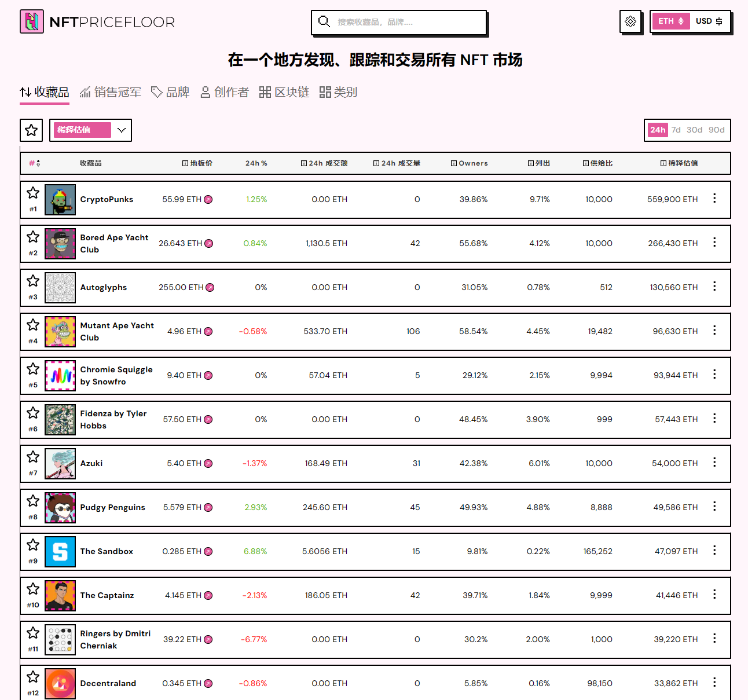Viewport: 748px width, 700px height.
Task: Favorite Mutant Ape Yacht Club with star
Action: (33, 325)
